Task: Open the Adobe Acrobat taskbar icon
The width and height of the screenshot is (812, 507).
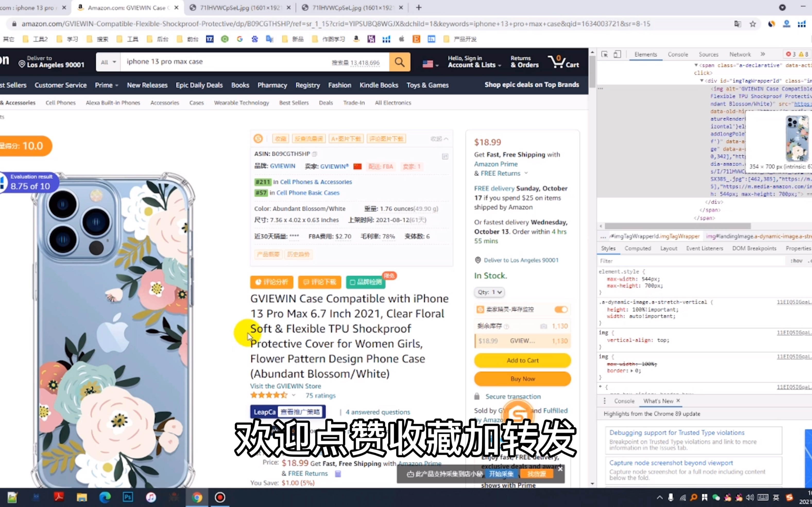Action: [x=59, y=497]
